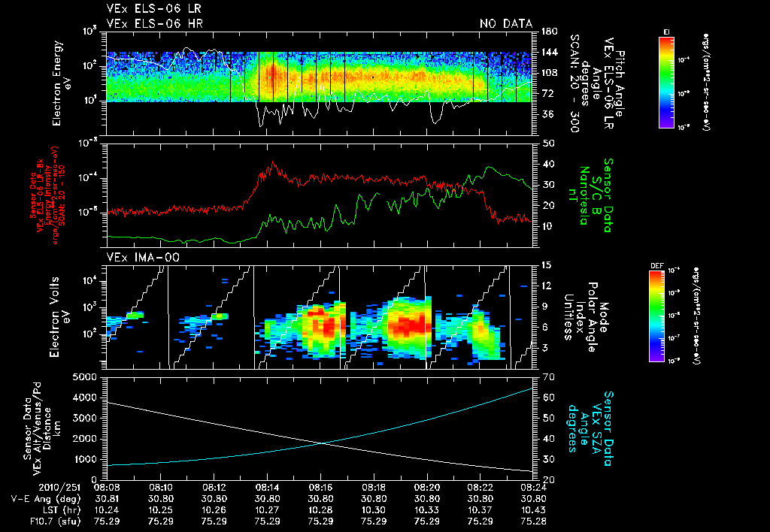The width and height of the screenshot is (770, 532).
Task: Click the 08:24 time tick label
Action: point(534,488)
